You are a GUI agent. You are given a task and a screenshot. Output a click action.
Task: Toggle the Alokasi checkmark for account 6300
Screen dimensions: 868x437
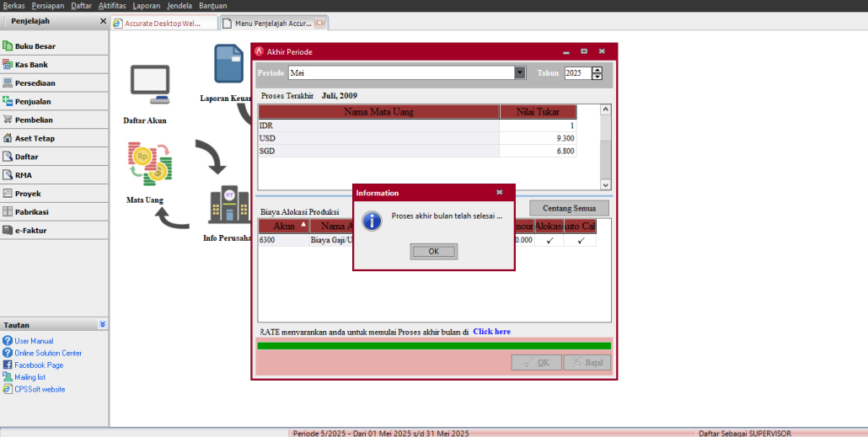click(549, 240)
